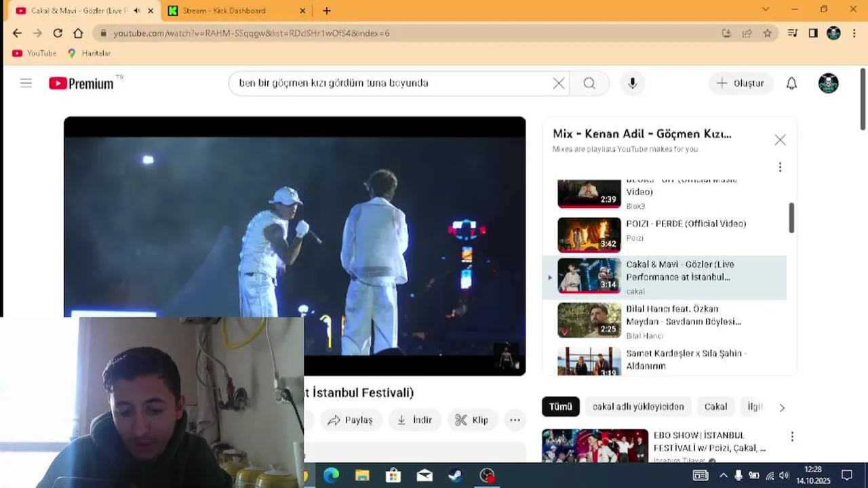Open File Explorer from the taskbar

pos(362,475)
